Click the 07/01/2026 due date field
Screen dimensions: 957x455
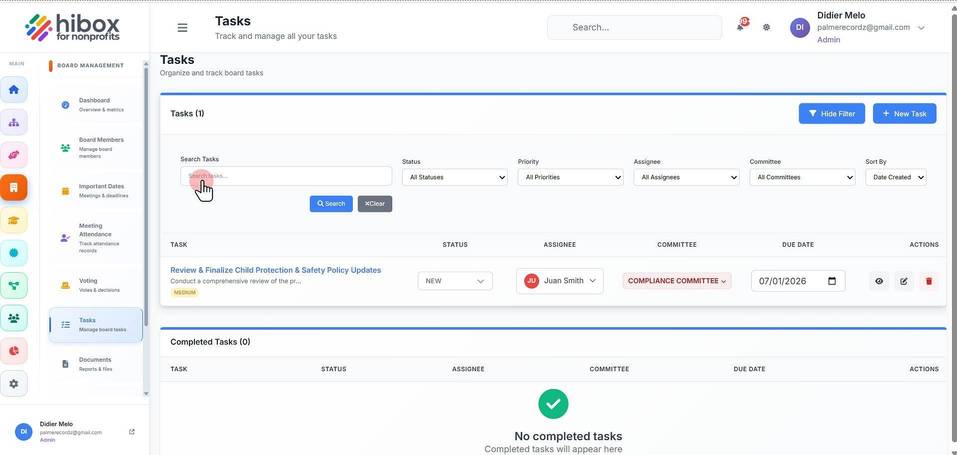798,281
